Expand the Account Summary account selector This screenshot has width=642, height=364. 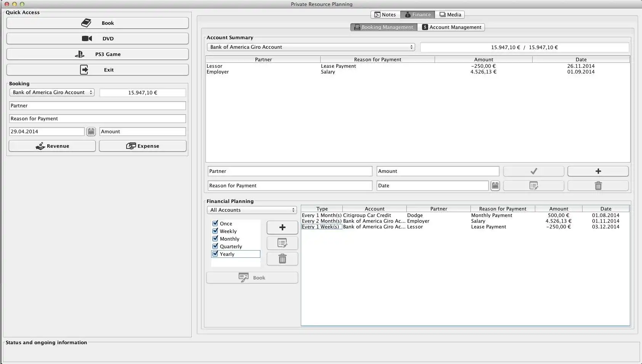click(310, 47)
